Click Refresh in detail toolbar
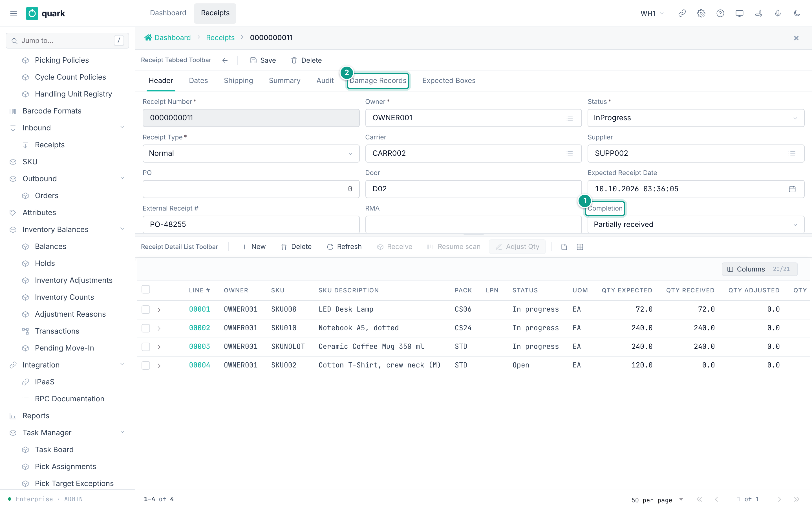Viewport: 812px width, 508px height. pyautogui.click(x=344, y=247)
